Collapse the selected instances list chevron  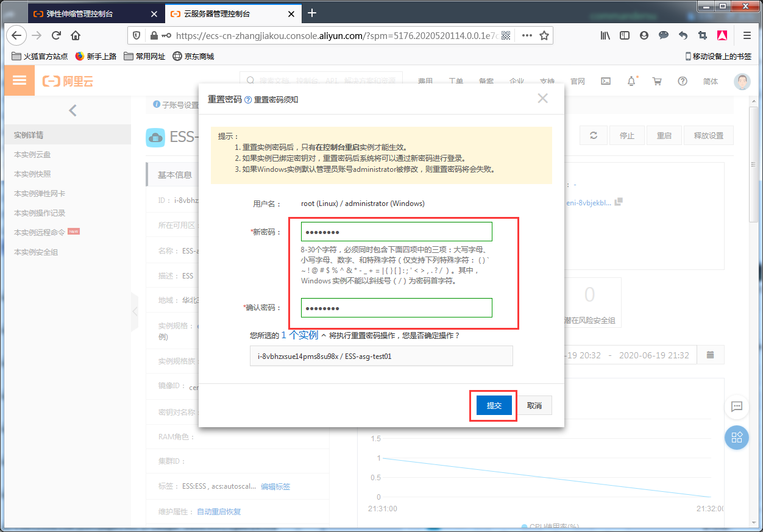324,335
